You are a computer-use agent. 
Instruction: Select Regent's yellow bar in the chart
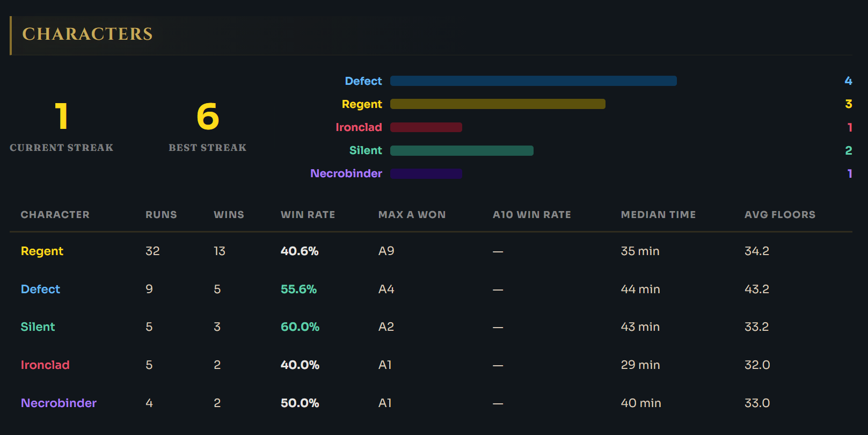click(498, 104)
